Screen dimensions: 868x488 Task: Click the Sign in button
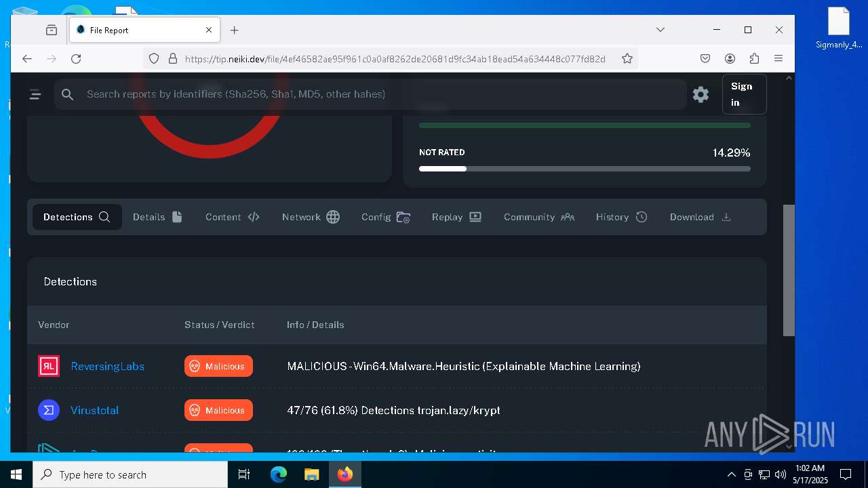745,94
